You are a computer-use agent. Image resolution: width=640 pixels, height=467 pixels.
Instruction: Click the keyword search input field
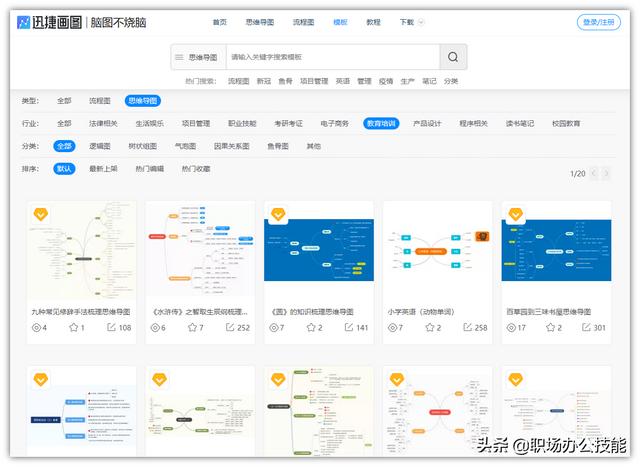point(333,57)
